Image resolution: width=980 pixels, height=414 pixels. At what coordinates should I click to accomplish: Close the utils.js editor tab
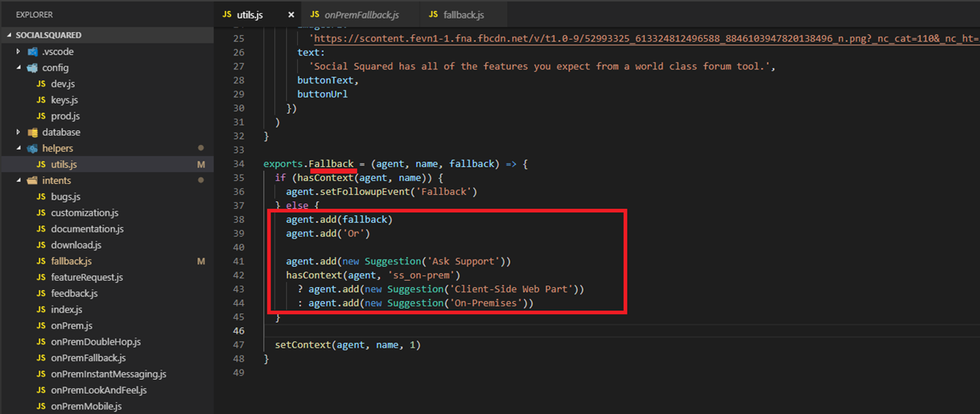[x=291, y=15]
